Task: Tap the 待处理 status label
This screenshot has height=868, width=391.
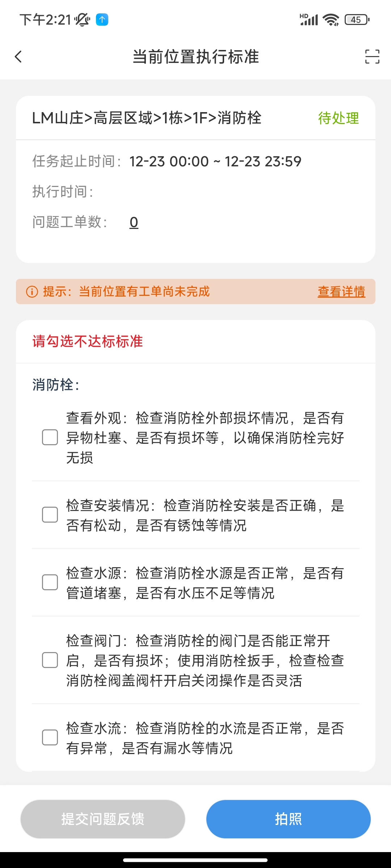Action: [x=338, y=118]
